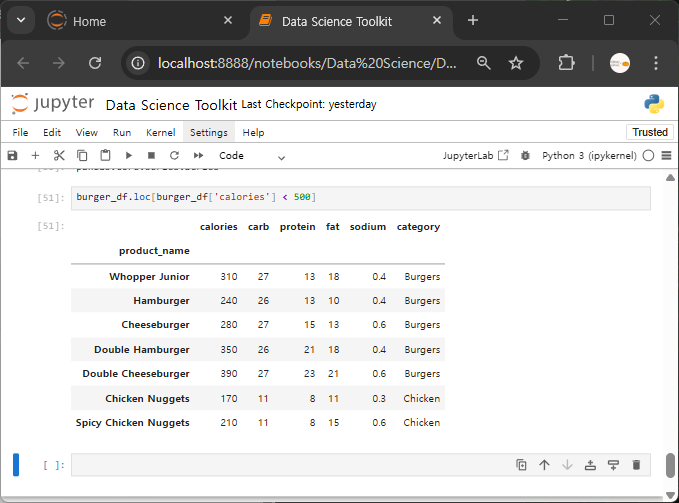Close the Home browser tab
Screen dimensions: 679x503
click(x=228, y=20)
